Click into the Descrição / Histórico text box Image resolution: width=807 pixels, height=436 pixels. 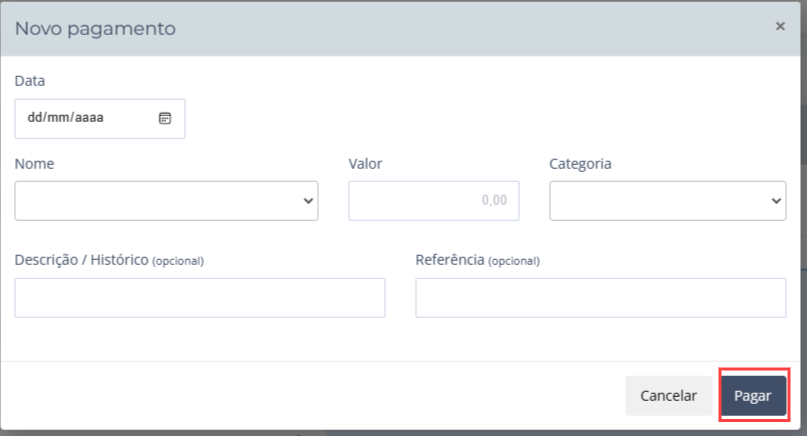click(200, 298)
